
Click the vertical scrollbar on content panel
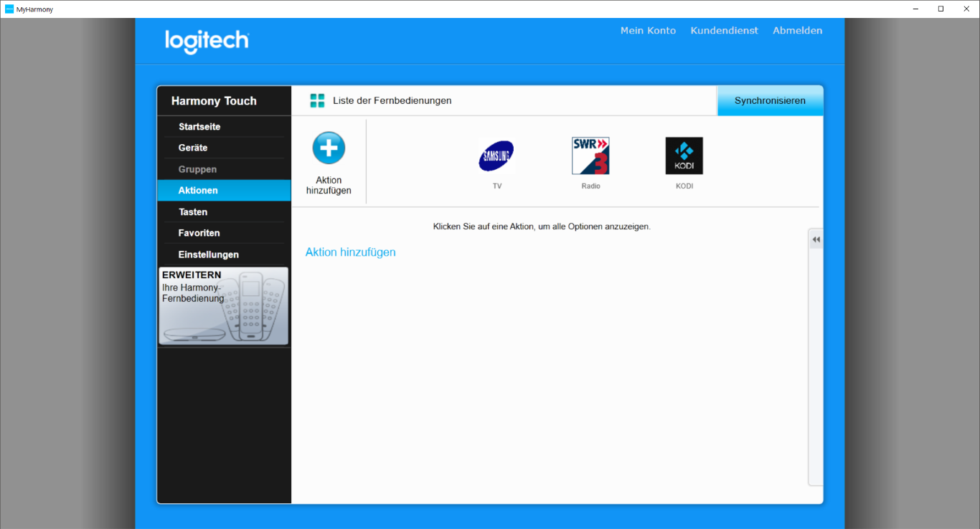point(816,358)
